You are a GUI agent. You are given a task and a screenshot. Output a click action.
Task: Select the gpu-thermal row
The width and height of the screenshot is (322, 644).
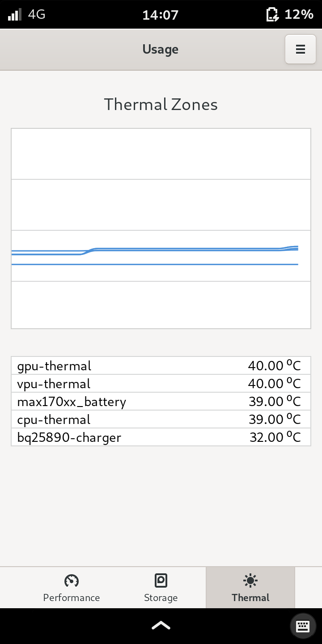click(161, 366)
